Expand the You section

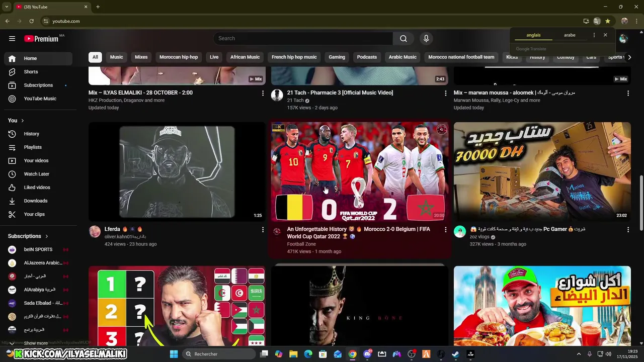[16, 121]
